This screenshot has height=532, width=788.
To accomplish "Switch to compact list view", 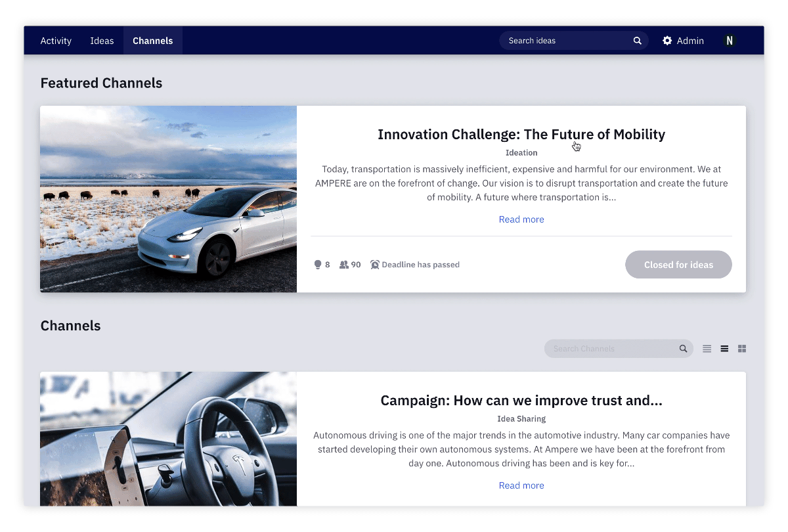I will pos(707,349).
